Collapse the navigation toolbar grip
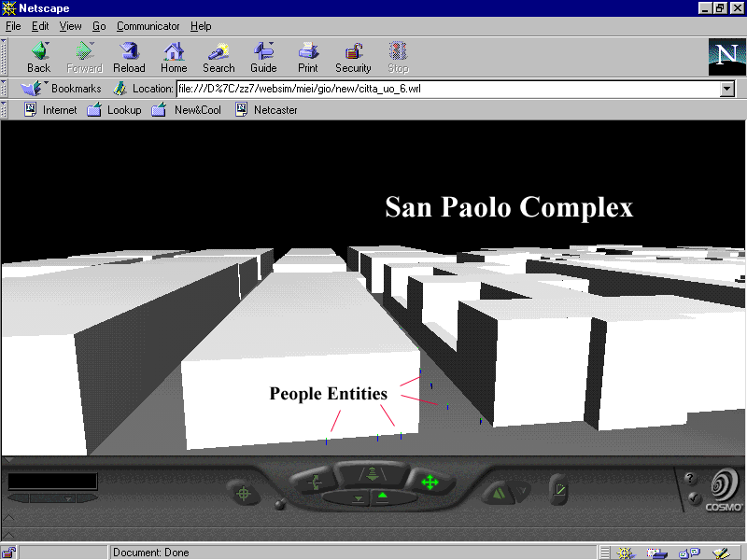 4,57
